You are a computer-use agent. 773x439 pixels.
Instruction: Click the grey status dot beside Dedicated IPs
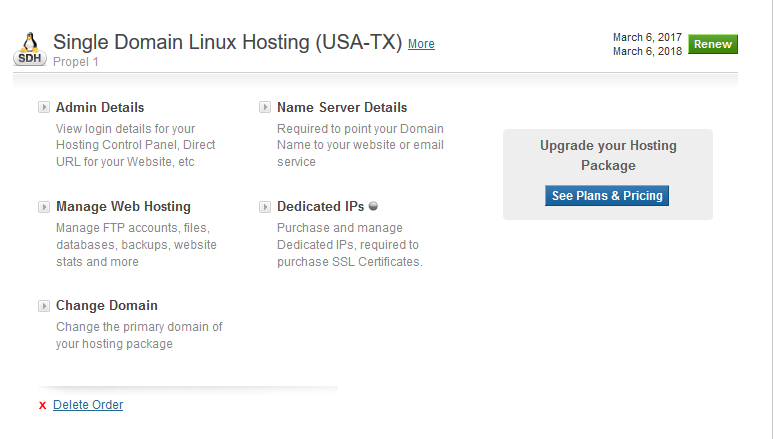click(x=373, y=206)
